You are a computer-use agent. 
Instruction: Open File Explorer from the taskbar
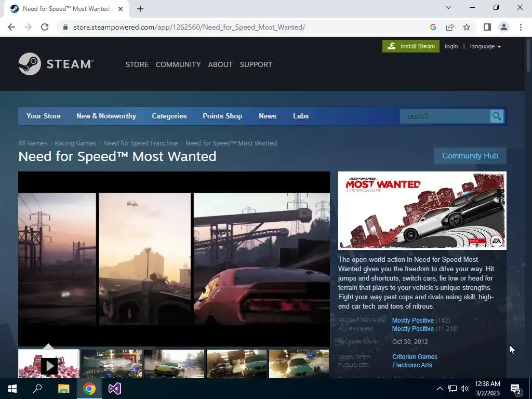(x=63, y=389)
